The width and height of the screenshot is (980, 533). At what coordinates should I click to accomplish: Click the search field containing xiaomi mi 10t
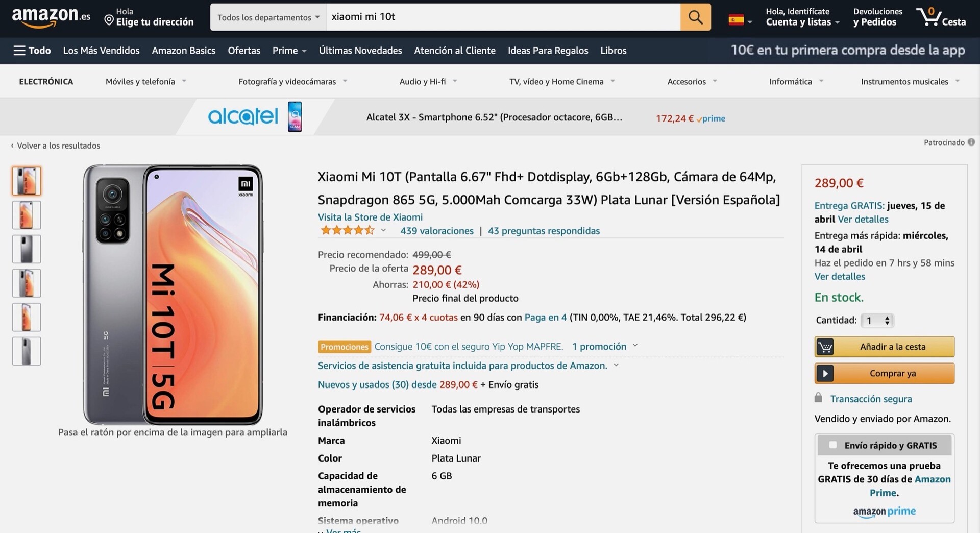pos(503,17)
